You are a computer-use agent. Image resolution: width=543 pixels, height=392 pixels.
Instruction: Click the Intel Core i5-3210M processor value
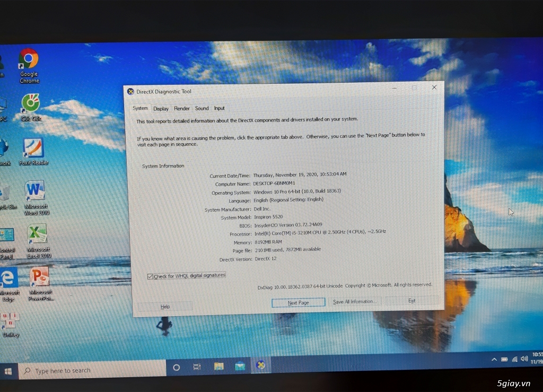(320, 232)
